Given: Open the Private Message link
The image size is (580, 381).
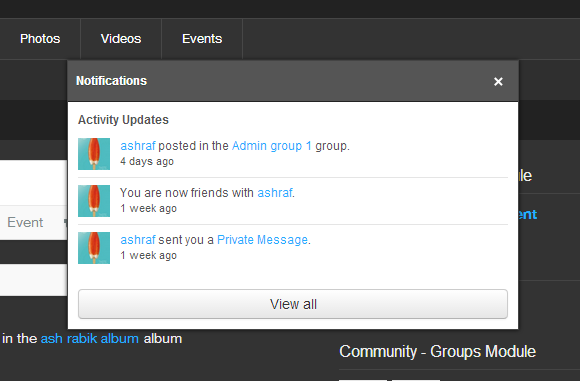Looking at the screenshot, I should [x=262, y=240].
